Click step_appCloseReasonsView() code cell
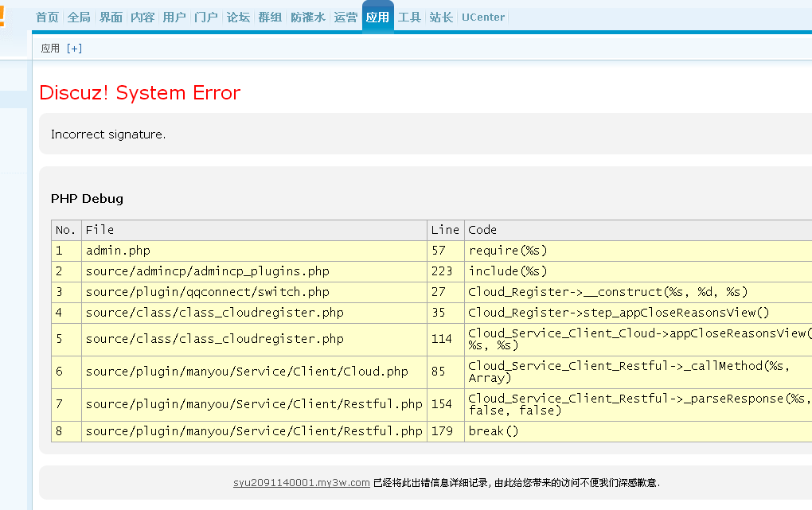Image resolution: width=812 pixels, height=510 pixels. [638, 313]
